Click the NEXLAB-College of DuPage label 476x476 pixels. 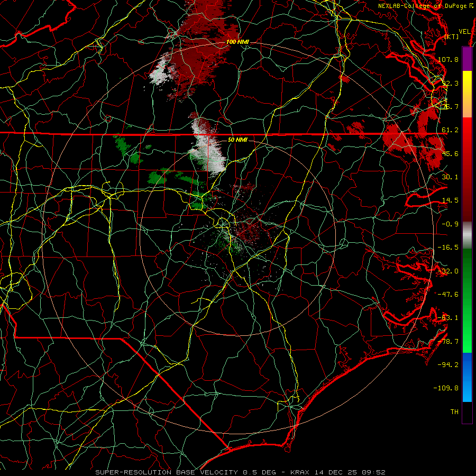(x=426, y=6)
